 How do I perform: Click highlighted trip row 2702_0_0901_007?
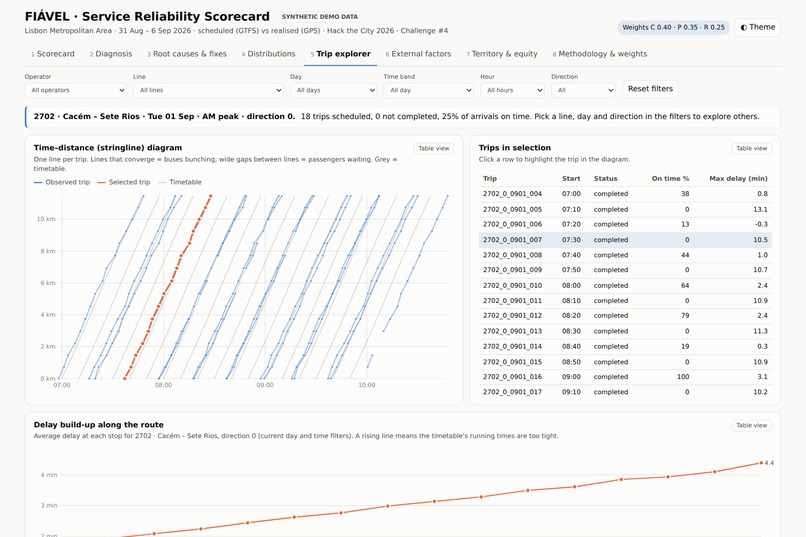click(625, 240)
